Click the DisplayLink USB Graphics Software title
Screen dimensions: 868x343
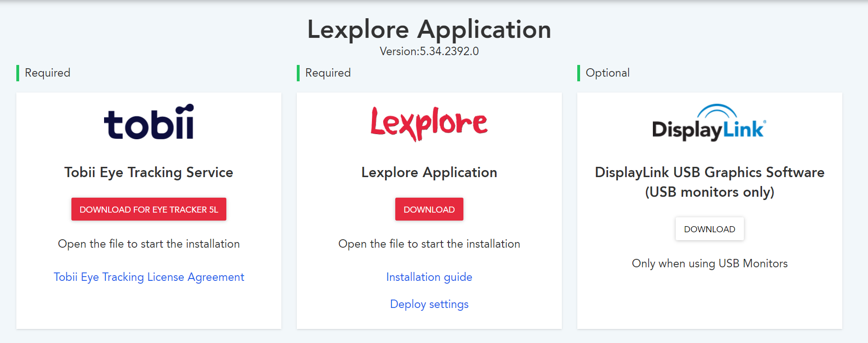(709, 182)
